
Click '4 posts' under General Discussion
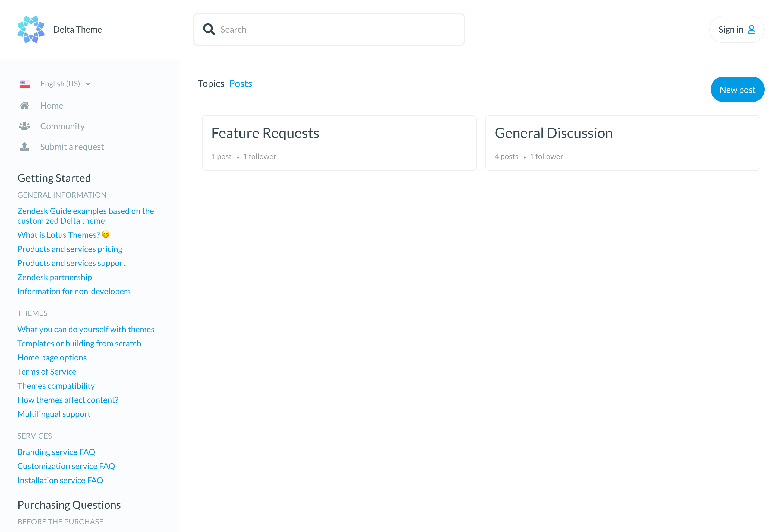coord(506,156)
